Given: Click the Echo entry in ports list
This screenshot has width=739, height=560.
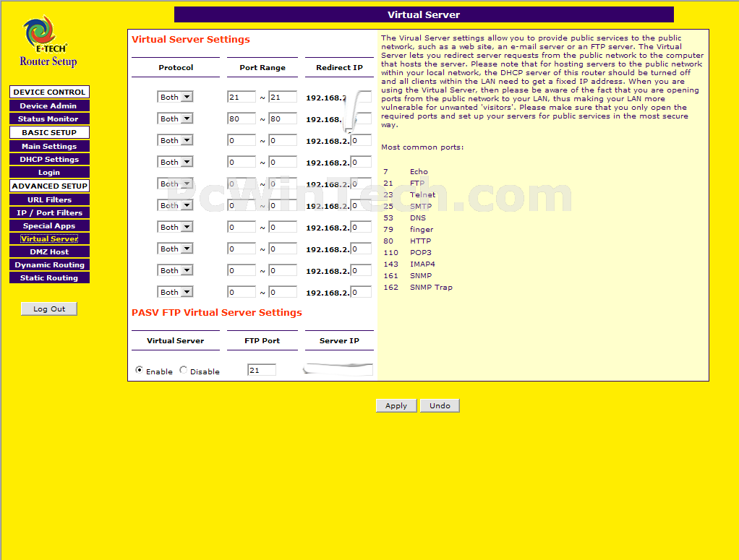Looking at the screenshot, I should [419, 172].
